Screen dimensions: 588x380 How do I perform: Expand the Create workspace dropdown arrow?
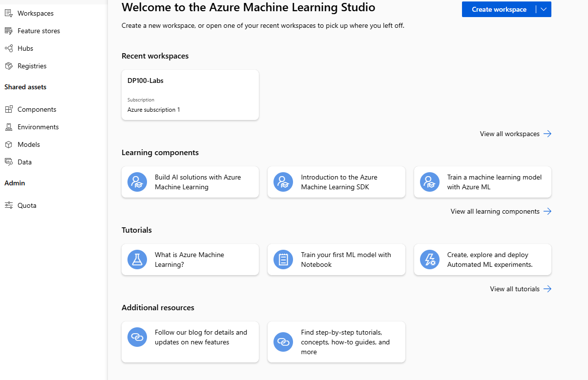click(544, 9)
